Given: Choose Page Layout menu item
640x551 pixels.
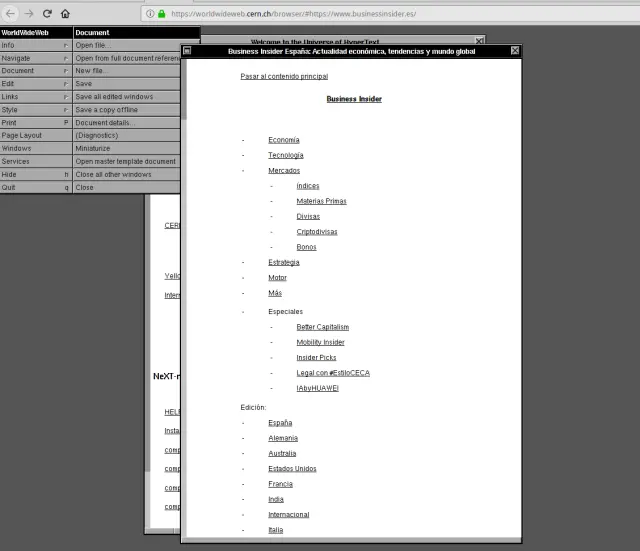Looking at the screenshot, I should [x=36, y=135].
